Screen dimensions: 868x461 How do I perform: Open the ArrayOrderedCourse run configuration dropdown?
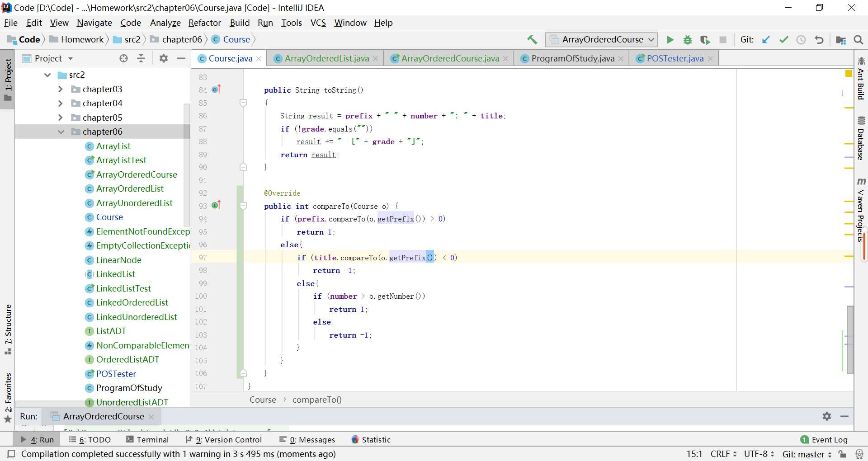pyautogui.click(x=601, y=40)
